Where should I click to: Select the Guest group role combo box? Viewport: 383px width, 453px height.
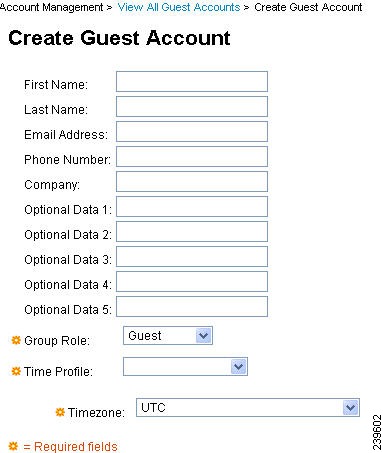point(168,336)
